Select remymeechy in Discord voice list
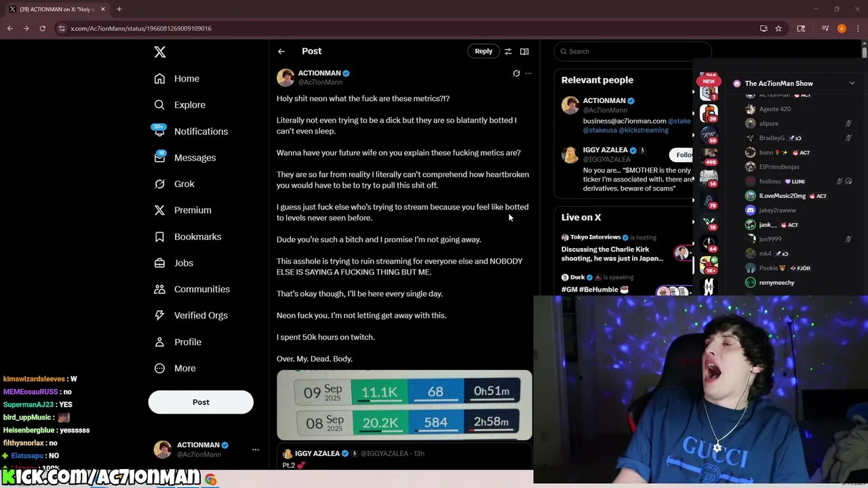Image resolution: width=868 pixels, height=488 pixels. (x=770, y=283)
